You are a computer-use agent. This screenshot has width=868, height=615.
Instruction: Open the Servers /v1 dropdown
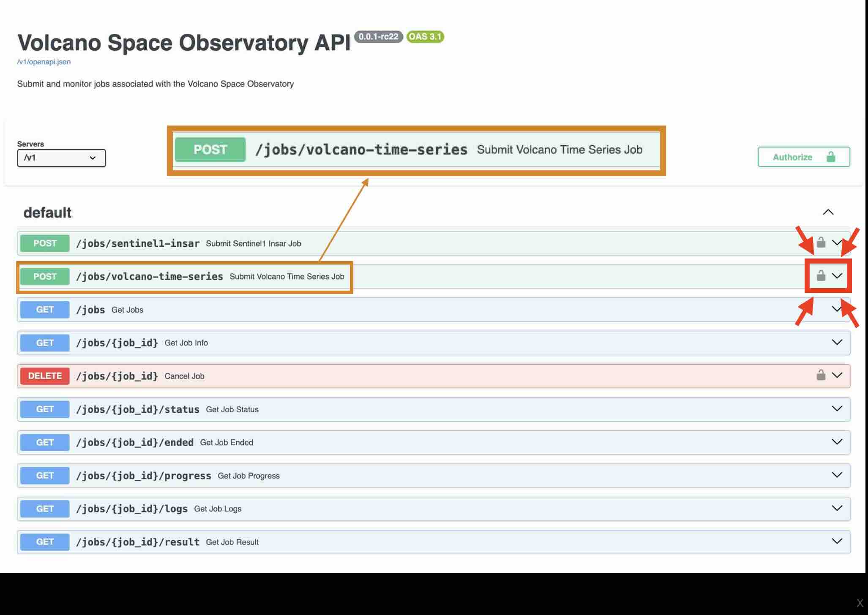(x=61, y=158)
